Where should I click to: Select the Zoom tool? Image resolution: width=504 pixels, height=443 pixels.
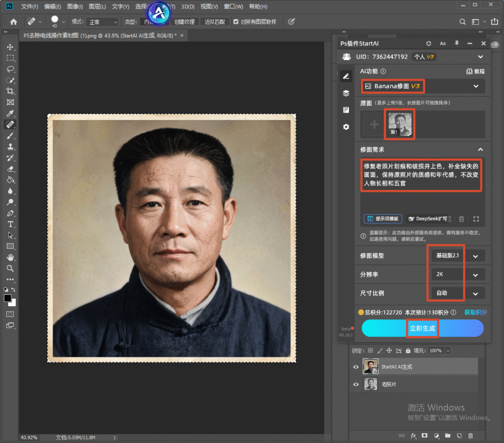click(10, 268)
